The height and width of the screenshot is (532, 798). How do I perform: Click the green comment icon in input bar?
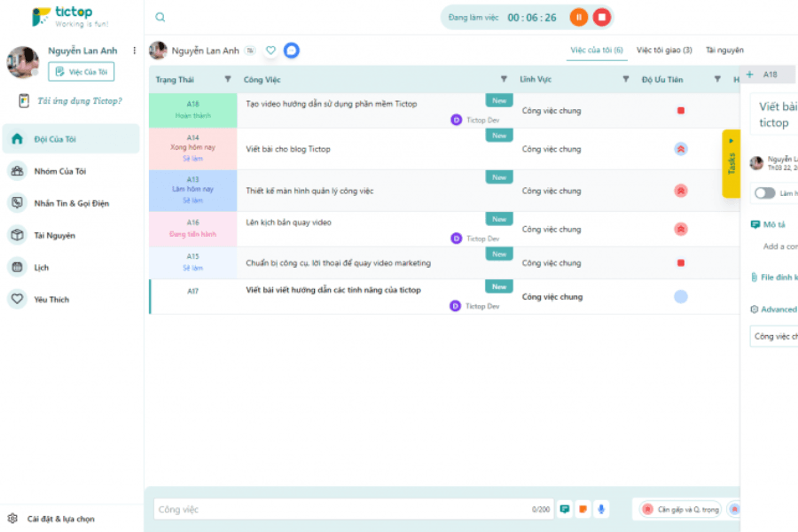point(564,509)
